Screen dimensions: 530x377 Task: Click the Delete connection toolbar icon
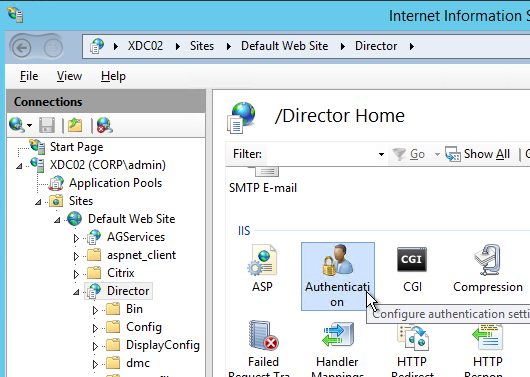[104, 125]
